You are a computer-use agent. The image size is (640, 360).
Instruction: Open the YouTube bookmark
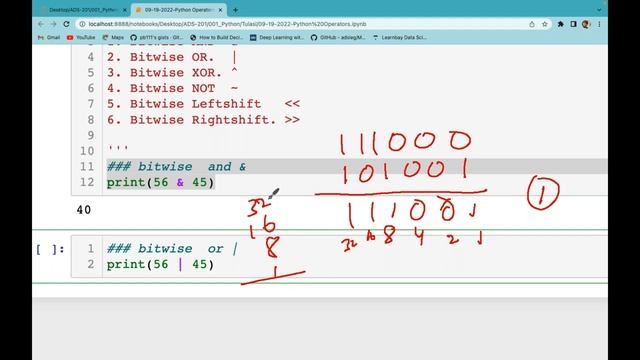pyautogui.click(x=81, y=37)
